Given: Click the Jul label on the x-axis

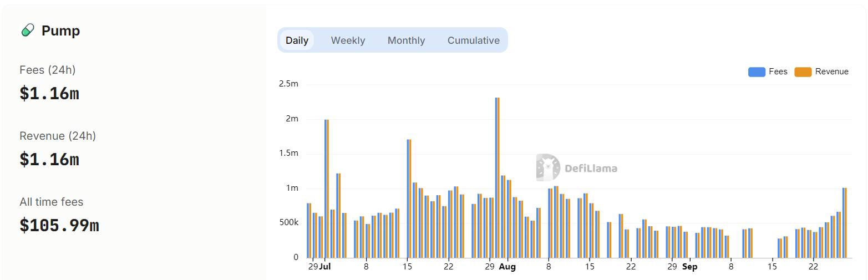Looking at the screenshot, I should tap(325, 267).
